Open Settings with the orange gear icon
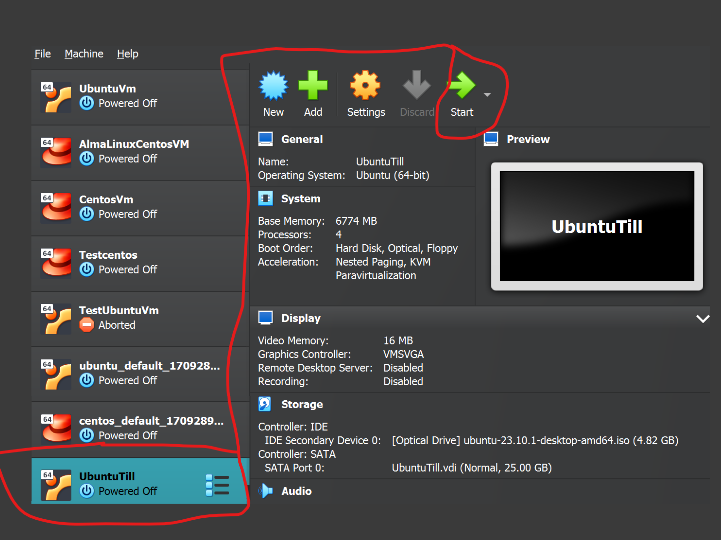 366,85
